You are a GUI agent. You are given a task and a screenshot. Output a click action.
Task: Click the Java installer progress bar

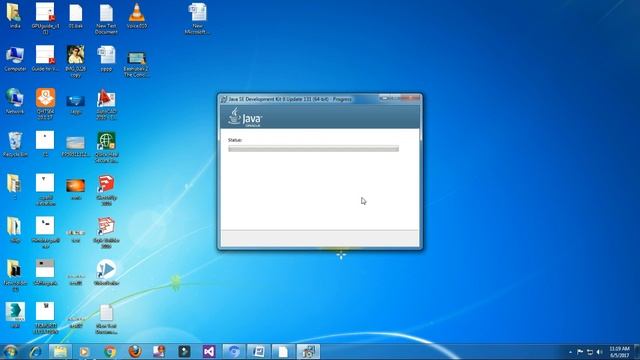[x=313, y=149]
